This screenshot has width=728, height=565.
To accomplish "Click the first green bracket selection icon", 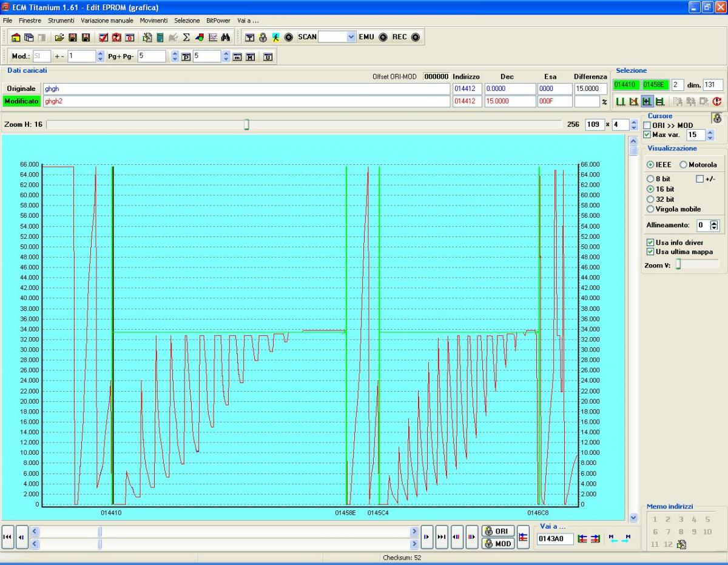I will coord(620,101).
